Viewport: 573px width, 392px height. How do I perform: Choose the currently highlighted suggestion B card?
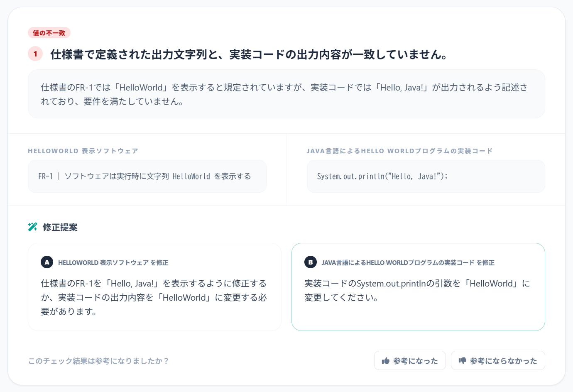click(x=418, y=287)
